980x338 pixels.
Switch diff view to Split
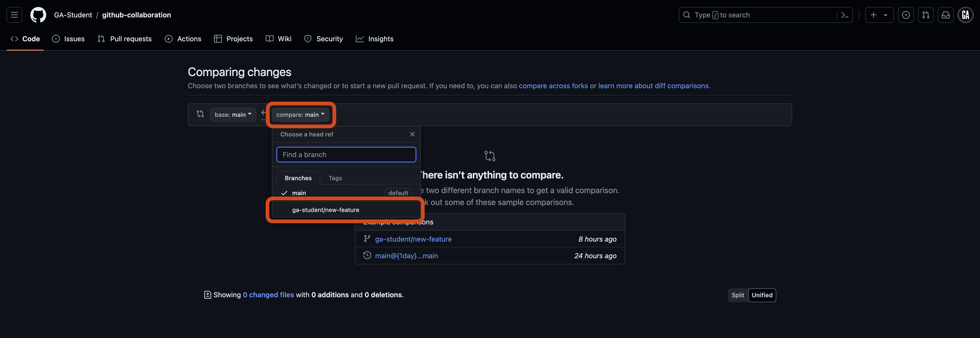pyautogui.click(x=737, y=295)
